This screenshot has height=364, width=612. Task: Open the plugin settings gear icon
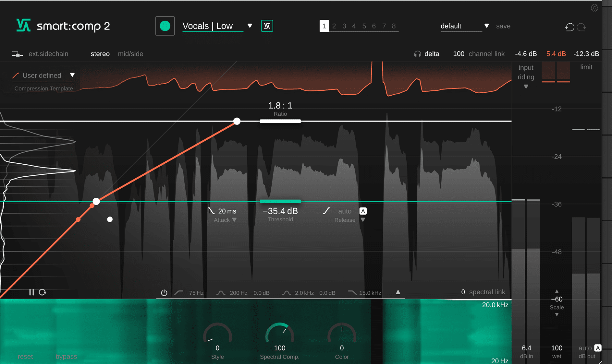tap(595, 8)
